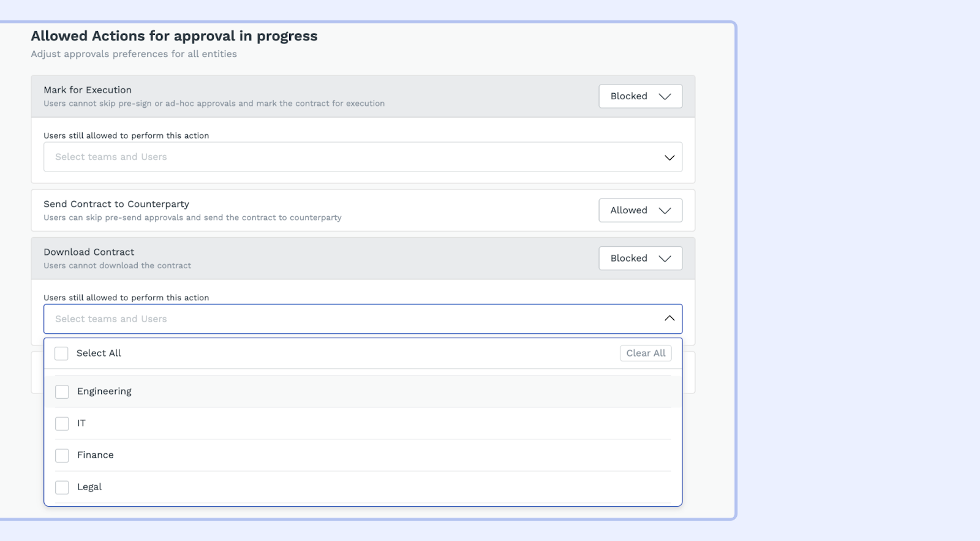980x541 pixels.
Task: Click down chevron in Mark for Execution teams selector
Action: 669,157
